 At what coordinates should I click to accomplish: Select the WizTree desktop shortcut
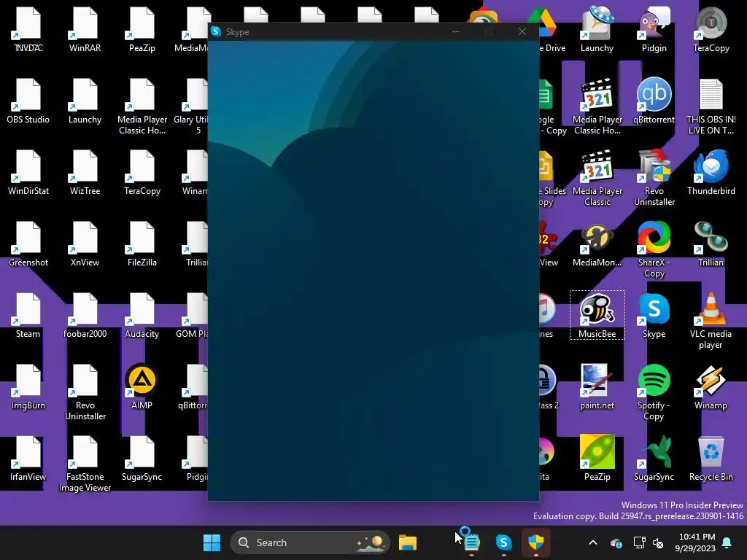[x=85, y=172]
